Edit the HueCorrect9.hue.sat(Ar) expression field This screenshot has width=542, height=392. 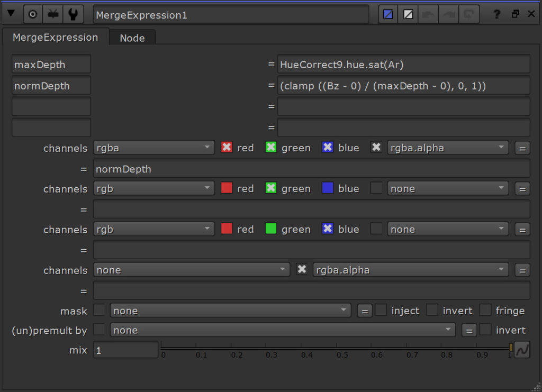point(403,64)
